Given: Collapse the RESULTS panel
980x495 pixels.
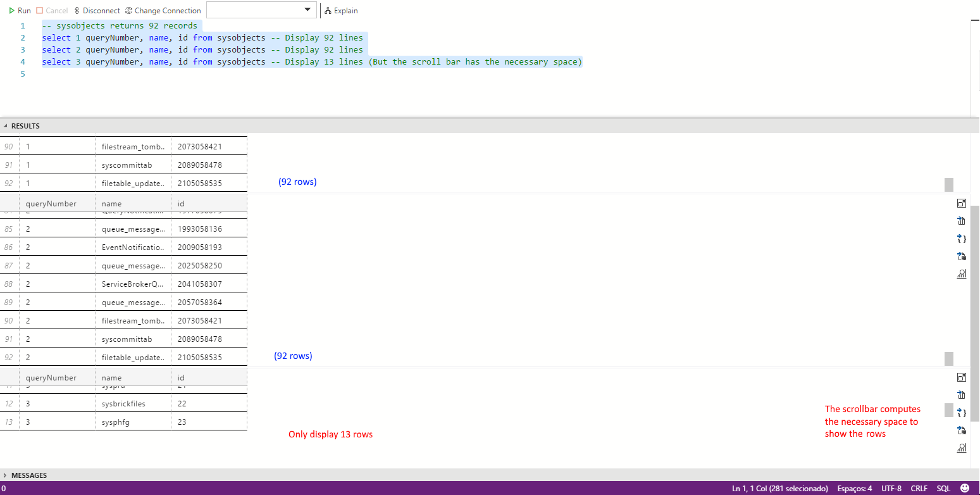Looking at the screenshot, I should (22, 126).
